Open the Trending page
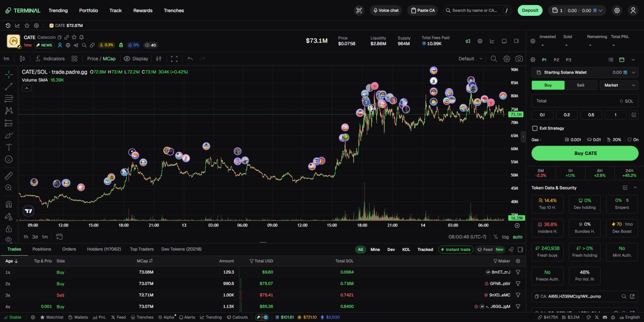Screen dimensions: 644x322 pyautogui.click(x=58, y=10)
